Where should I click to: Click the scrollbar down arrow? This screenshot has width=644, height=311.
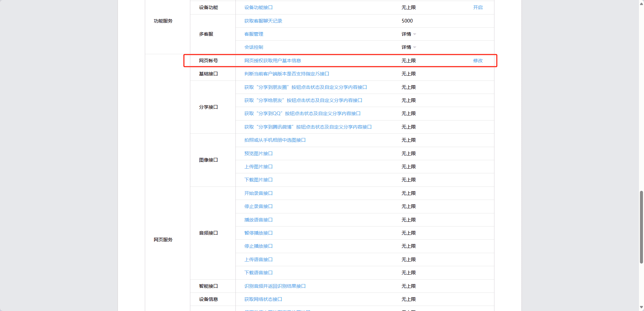tap(641, 307)
